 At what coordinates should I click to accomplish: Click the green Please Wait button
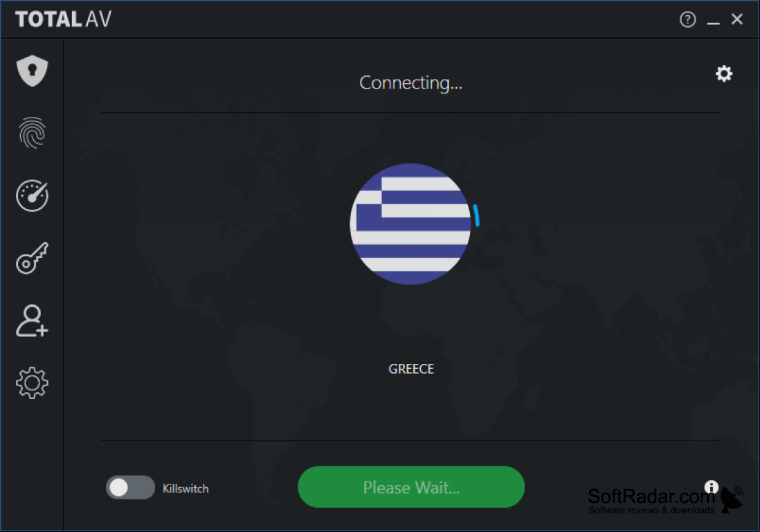(x=411, y=487)
